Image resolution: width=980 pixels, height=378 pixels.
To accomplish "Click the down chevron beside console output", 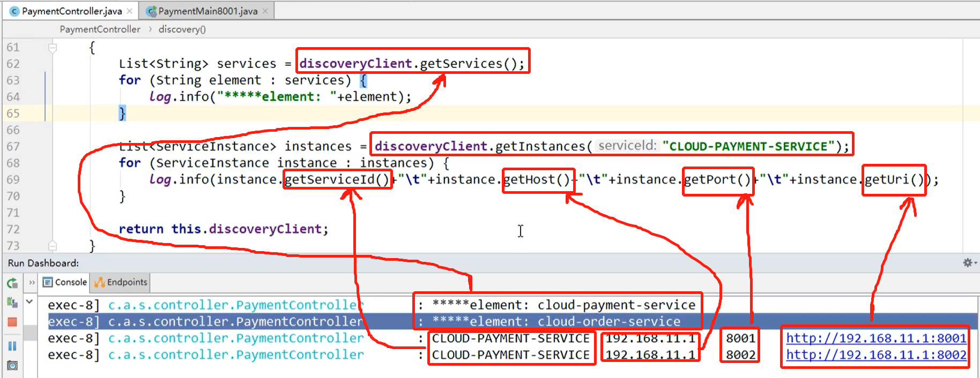I will pyautogui.click(x=29, y=302).
